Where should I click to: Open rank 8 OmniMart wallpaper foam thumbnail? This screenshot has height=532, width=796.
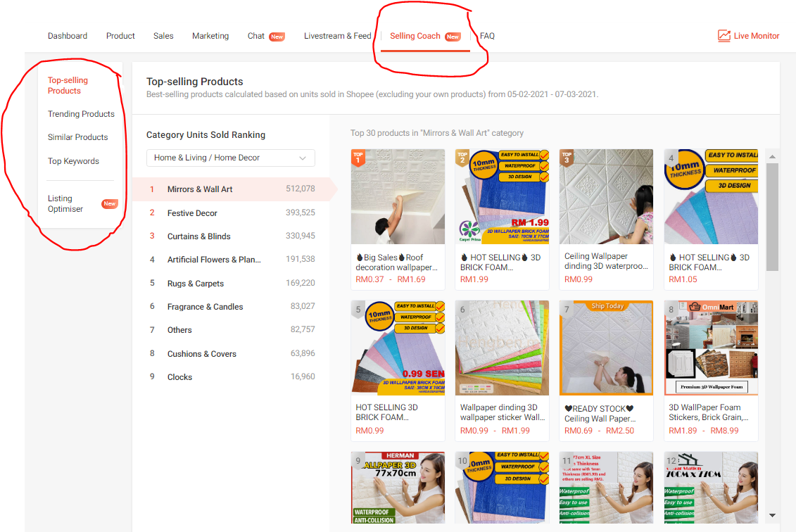[x=711, y=348]
